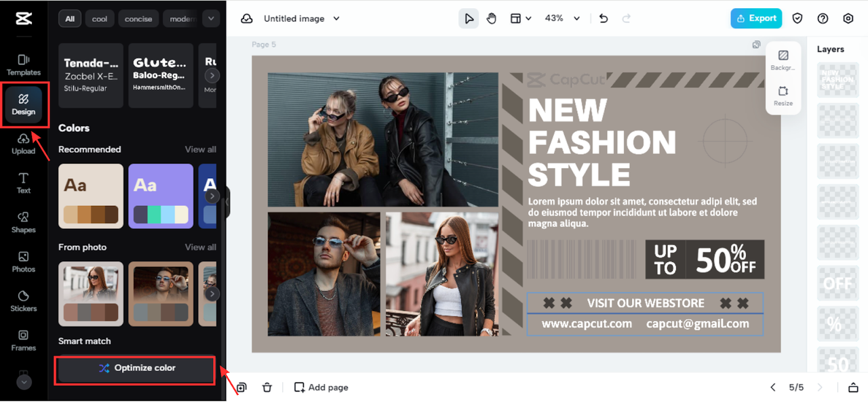Open the 'Untitled image' title dropdown
868x403 pixels.
[302, 19]
